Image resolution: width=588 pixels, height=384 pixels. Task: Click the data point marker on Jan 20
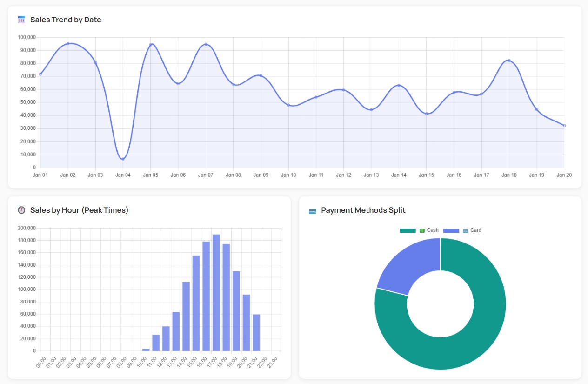[564, 125]
